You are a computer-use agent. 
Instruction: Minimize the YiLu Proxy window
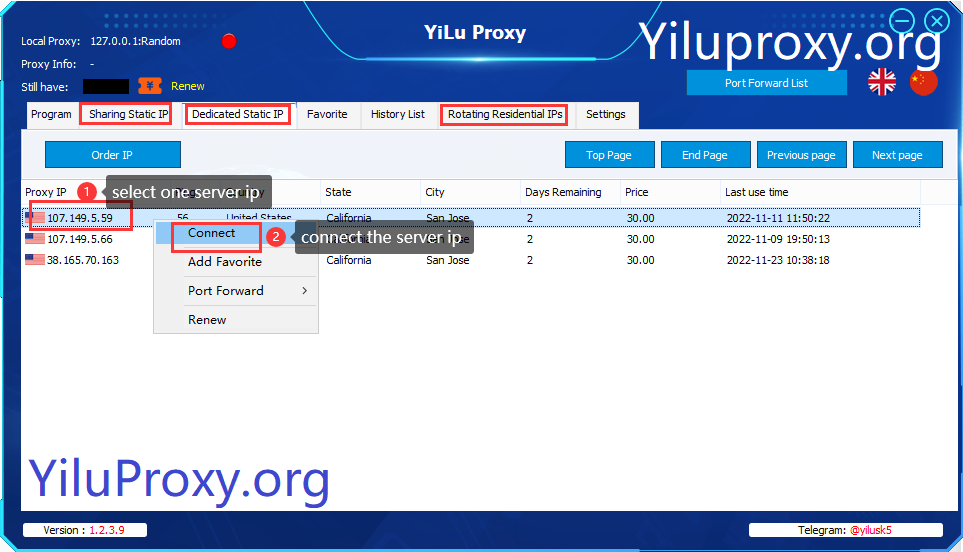(x=902, y=21)
